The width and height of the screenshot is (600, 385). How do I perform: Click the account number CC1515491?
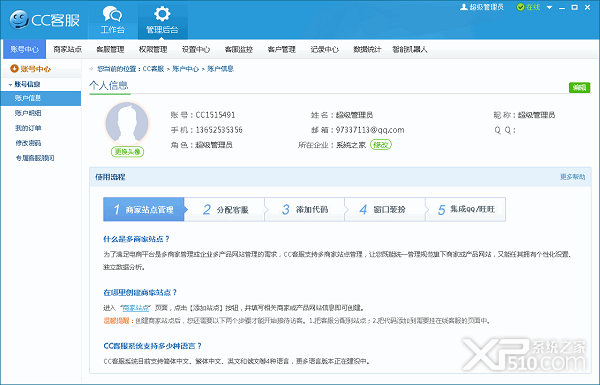click(x=215, y=115)
